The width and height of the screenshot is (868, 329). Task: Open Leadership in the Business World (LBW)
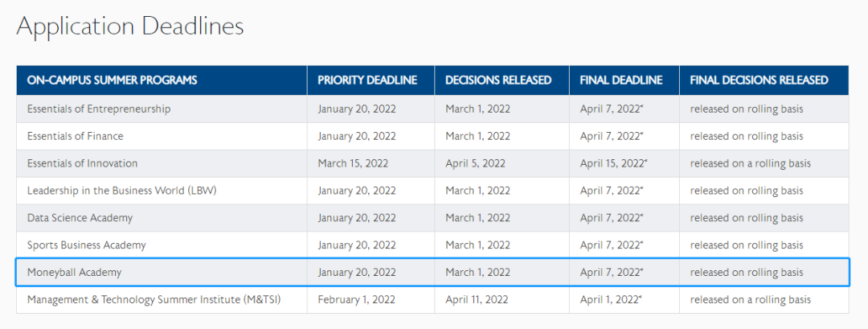coord(122,191)
